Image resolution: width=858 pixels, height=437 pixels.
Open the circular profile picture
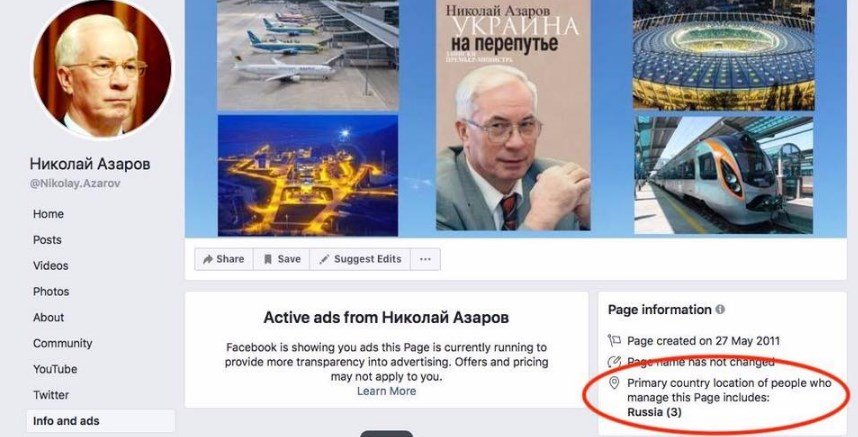pyautogui.click(x=102, y=67)
